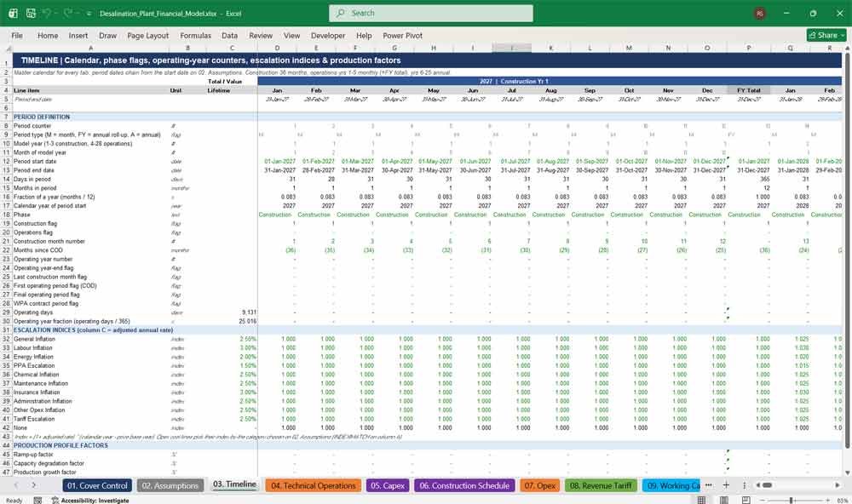
Task: Open 08. Revenue Tariff sheet tab
Action: pyautogui.click(x=601, y=485)
